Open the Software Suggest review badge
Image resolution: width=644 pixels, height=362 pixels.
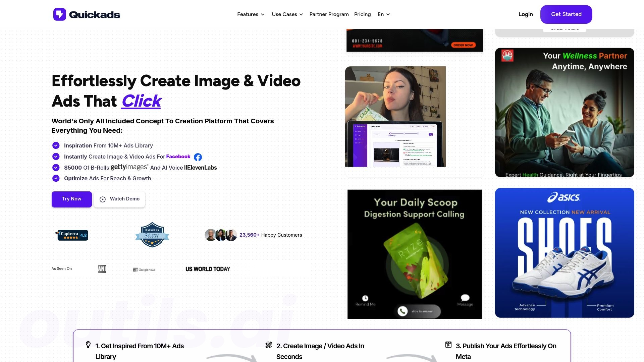pos(152,235)
